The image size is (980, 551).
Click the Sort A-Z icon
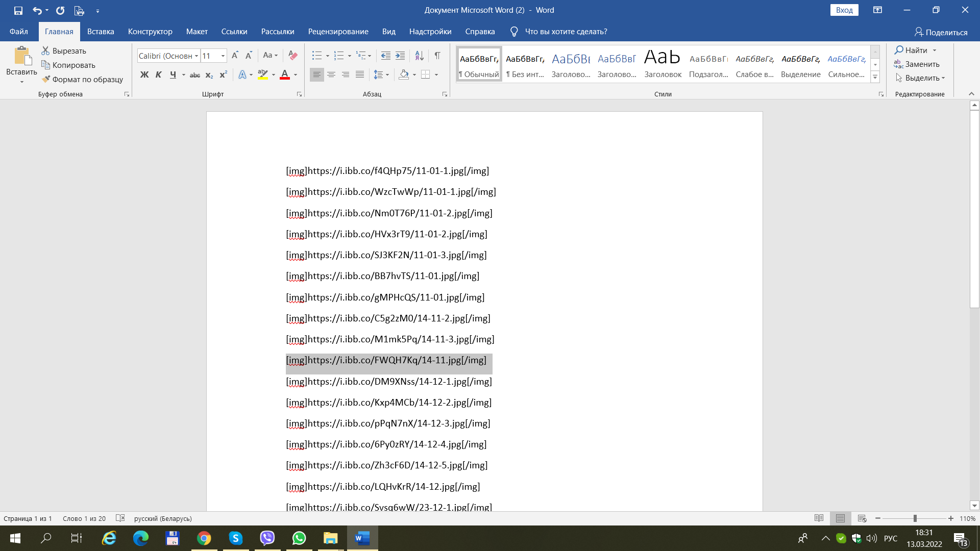point(419,55)
